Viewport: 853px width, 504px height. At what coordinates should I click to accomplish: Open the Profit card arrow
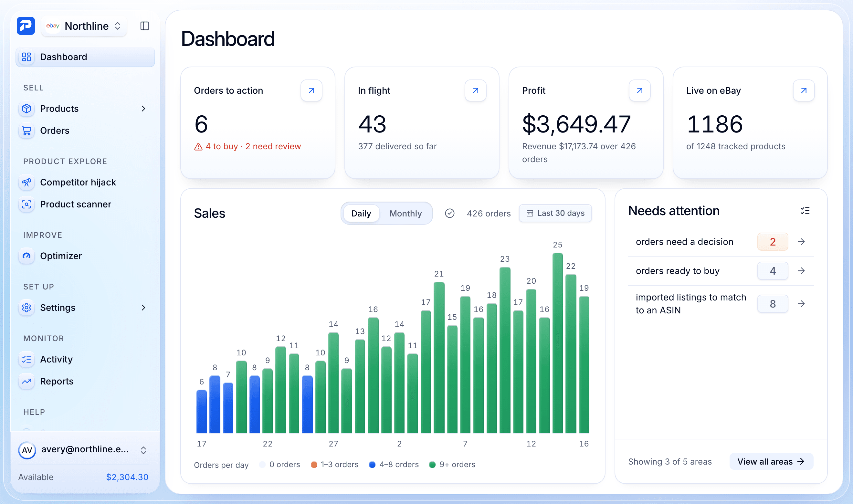click(639, 90)
